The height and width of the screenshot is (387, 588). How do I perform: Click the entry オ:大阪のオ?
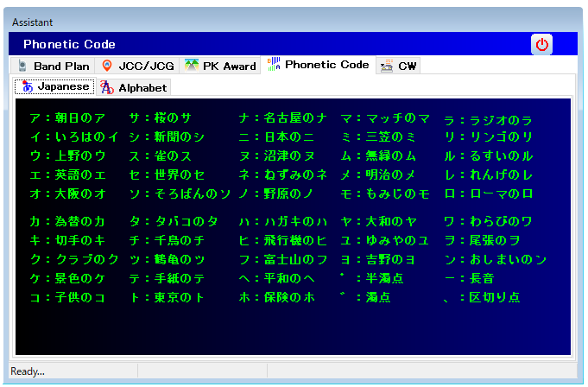[67, 193]
